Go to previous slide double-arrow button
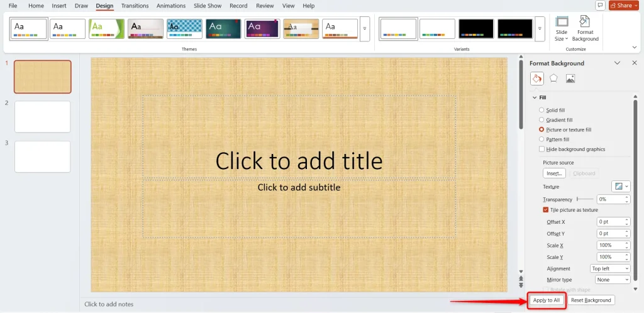The image size is (644, 313). [521, 278]
